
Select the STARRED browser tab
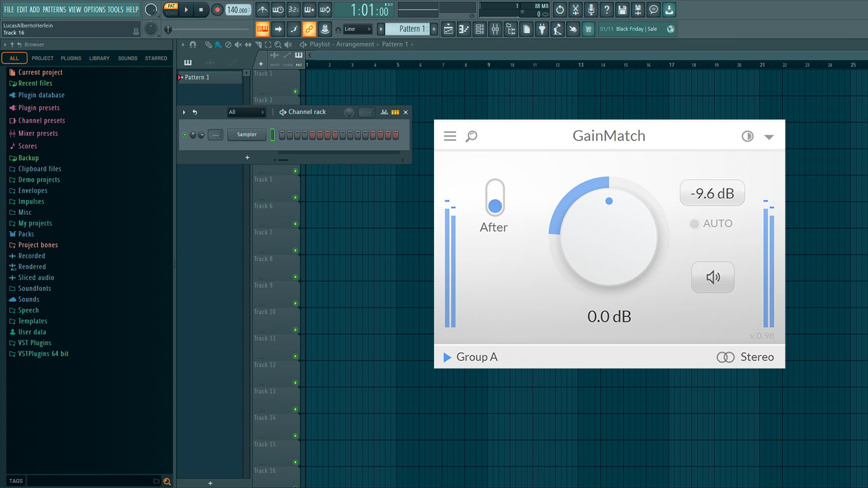156,58
